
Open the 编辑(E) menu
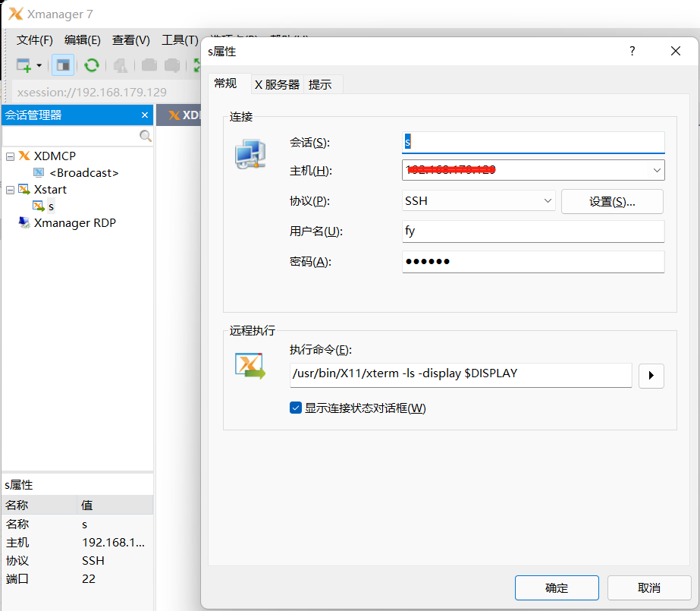[x=83, y=40]
